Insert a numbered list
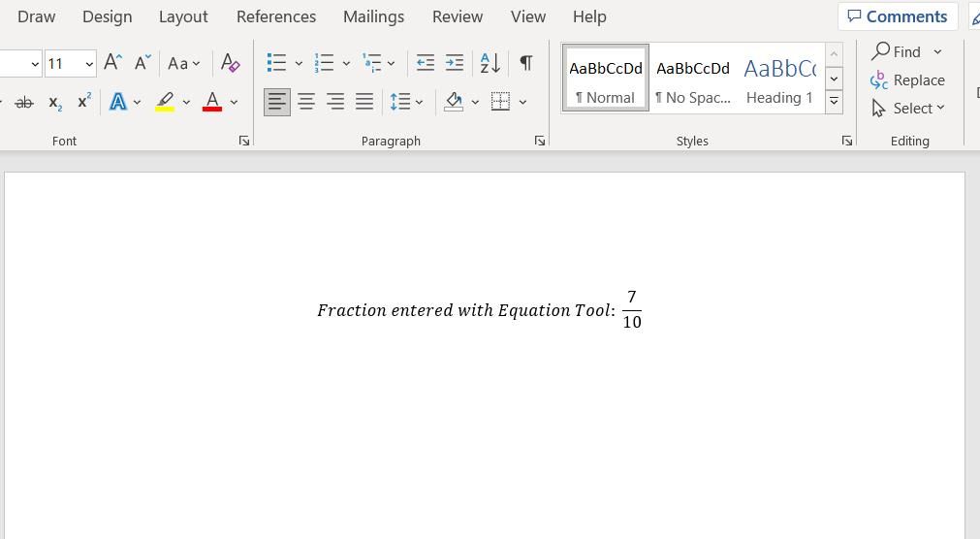The image size is (980, 539). (x=324, y=63)
